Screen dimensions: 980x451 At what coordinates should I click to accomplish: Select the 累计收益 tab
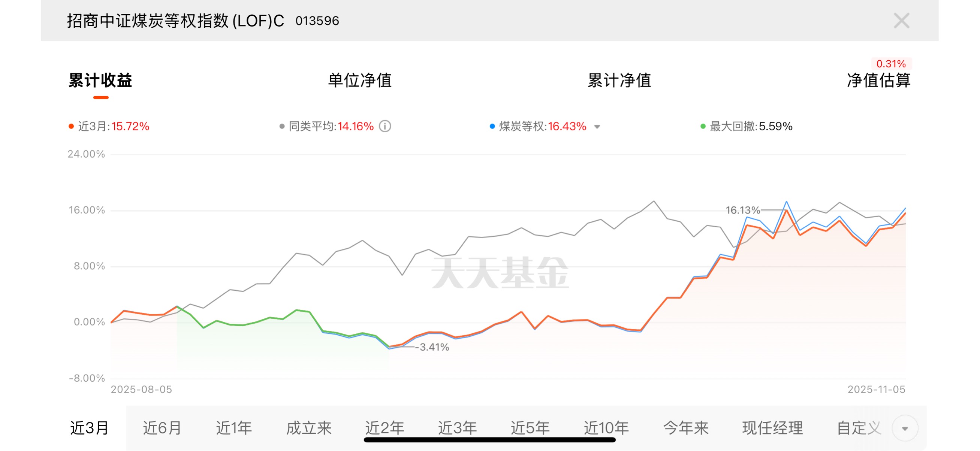click(100, 80)
